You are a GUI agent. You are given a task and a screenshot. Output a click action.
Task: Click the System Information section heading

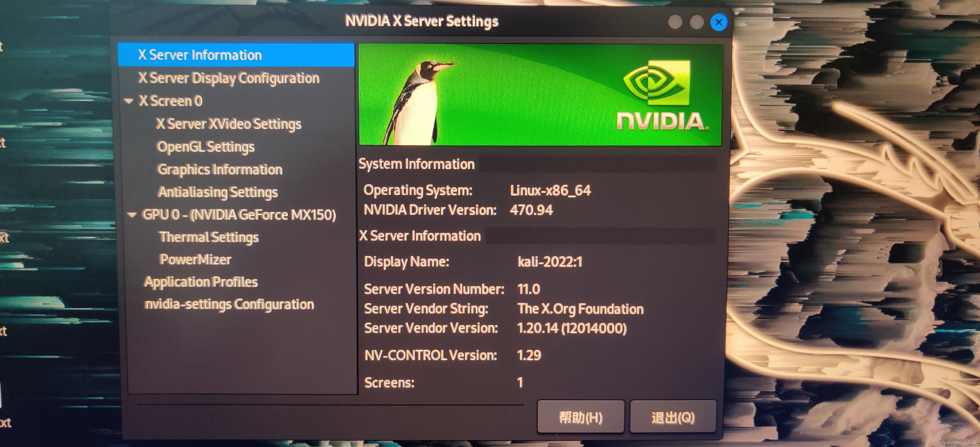416,164
